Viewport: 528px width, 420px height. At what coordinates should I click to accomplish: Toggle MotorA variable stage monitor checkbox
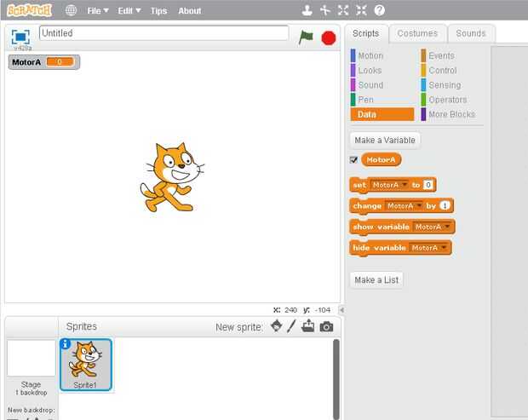coord(353,159)
